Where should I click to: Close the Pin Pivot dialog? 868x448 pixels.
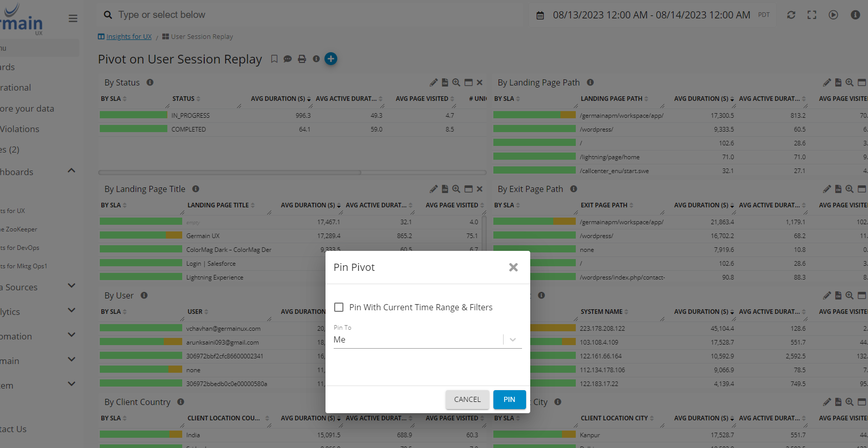tap(513, 267)
